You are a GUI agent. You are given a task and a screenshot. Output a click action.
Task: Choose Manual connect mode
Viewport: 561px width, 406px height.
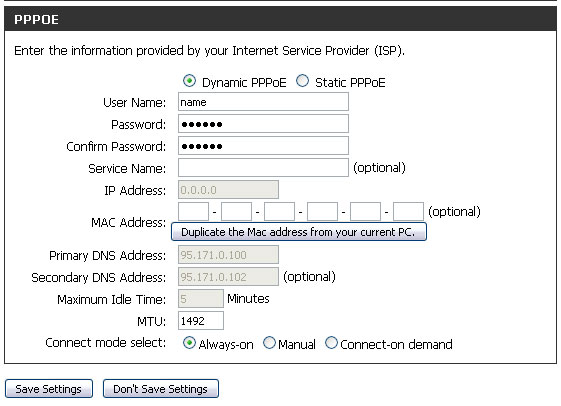point(269,343)
